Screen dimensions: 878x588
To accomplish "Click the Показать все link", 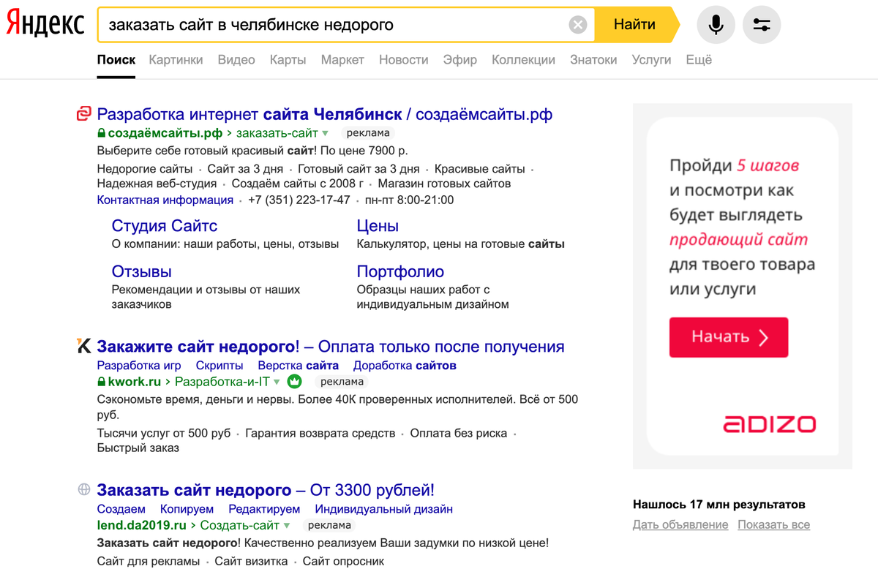I will coord(774,524).
